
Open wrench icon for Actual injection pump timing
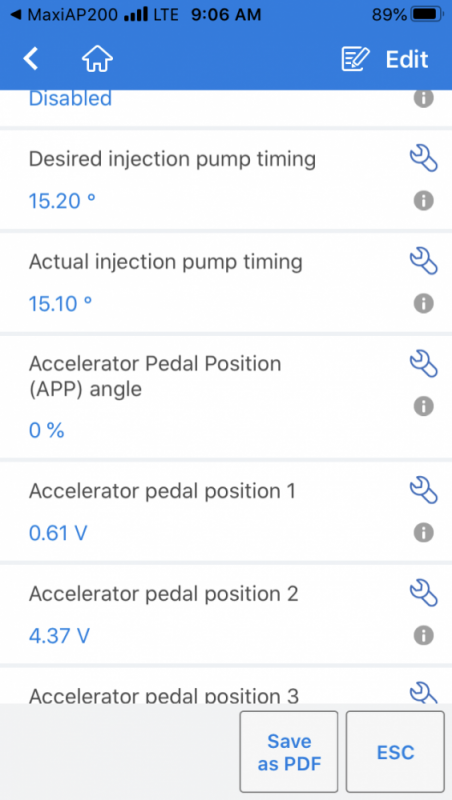pyautogui.click(x=423, y=261)
